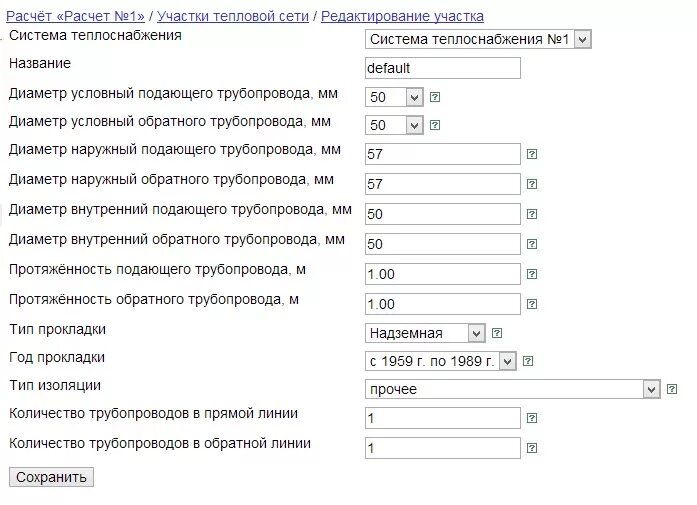
Task: Show help for supply pipeline length field
Action: (532, 274)
